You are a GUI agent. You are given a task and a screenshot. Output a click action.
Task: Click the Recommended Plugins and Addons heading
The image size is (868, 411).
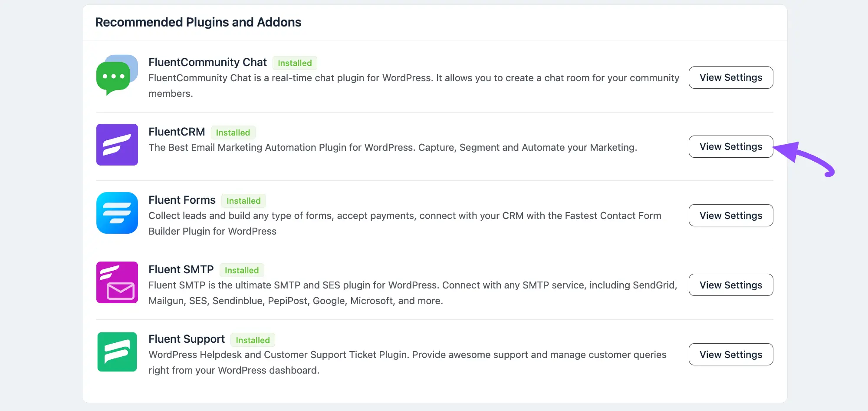pos(198,22)
